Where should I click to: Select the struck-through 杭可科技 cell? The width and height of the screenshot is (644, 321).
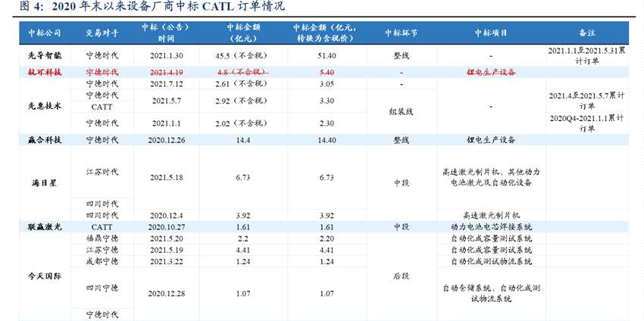pos(45,72)
